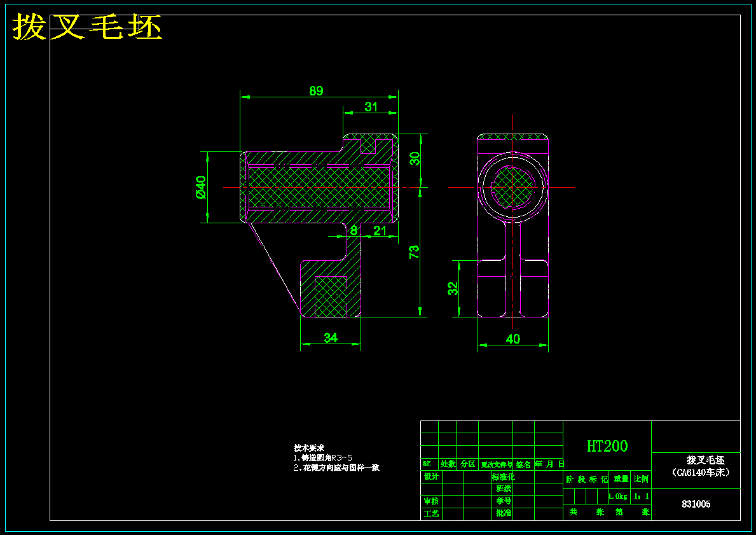Select the 重量 header cell
The width and height of the screenshot is (756, 535).
(621, 480)
